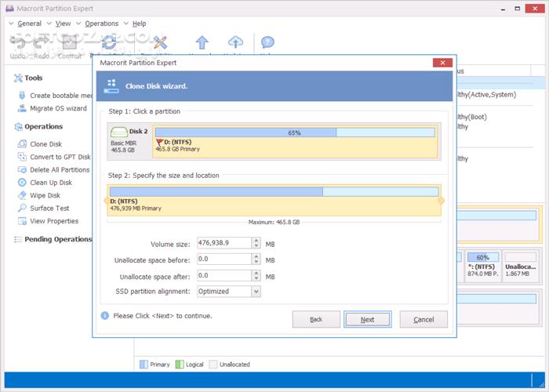The height and width of the screenshot is (392, 549).
Task: Click the left resize handle of partition bar
Action: point(107,201)
